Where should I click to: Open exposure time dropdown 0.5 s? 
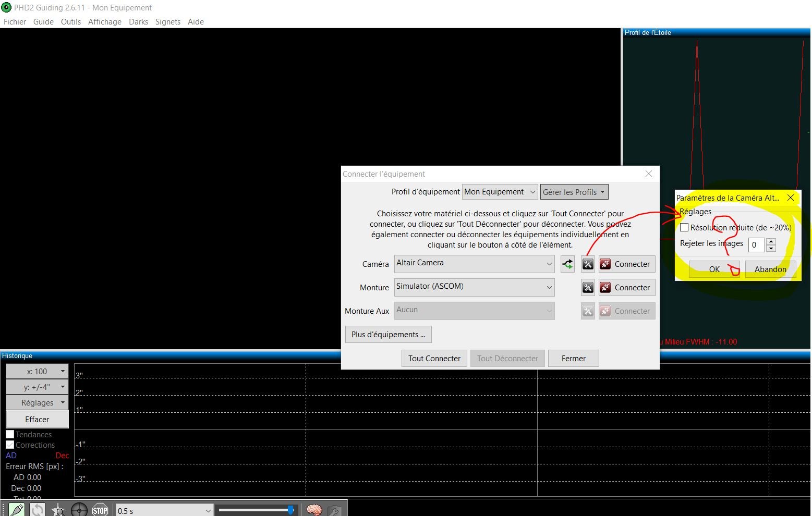(164, 511)
